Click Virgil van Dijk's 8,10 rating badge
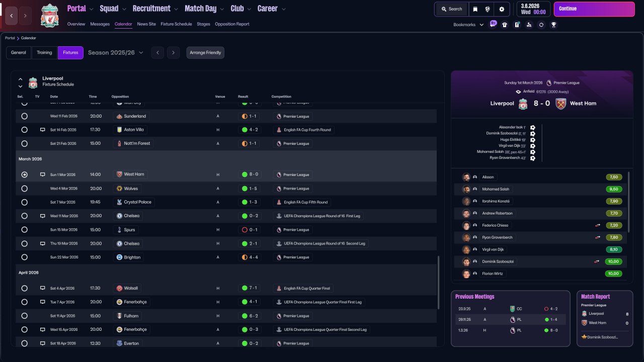The height and width of the screenshot is (362, 644). click(614, 249)
